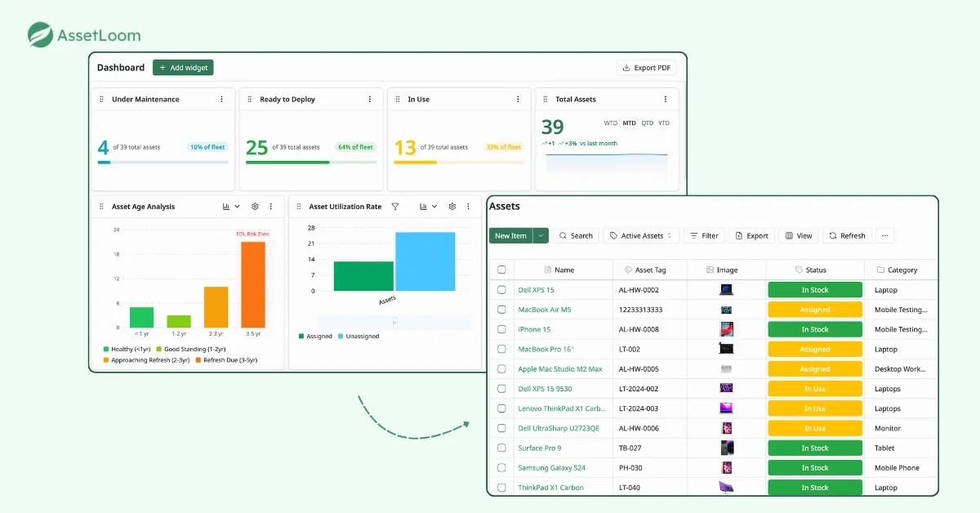
Task: Open the In Use widget options menu
Action: (x=518, y=99)
